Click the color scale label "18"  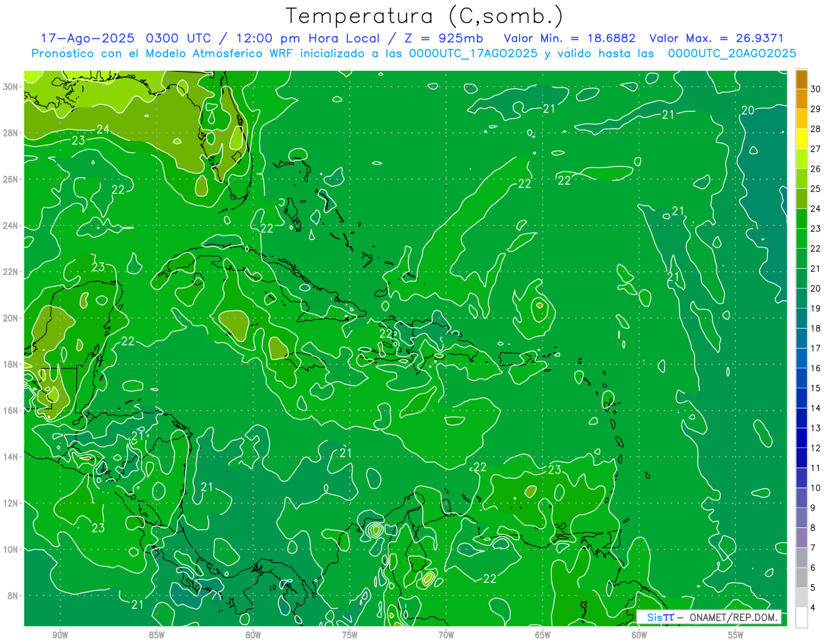[816, 328]
